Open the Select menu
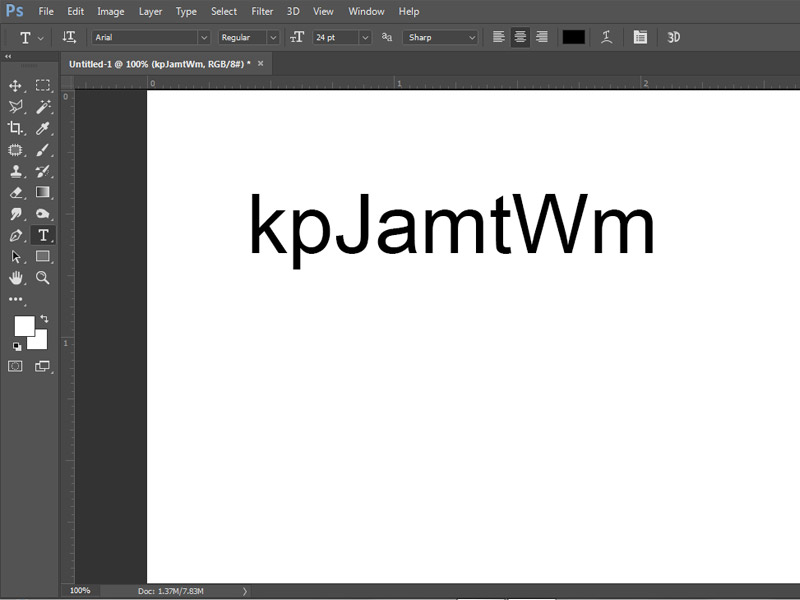This screenshot has width=800, height=600. (x=224, y=11)
